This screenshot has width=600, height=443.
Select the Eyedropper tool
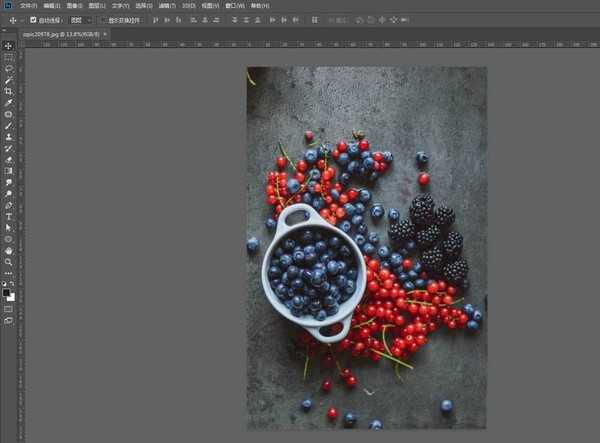(8, 102)
